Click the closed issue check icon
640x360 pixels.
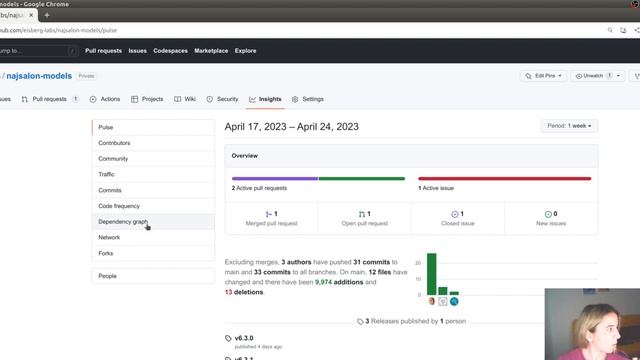coord(455,214)
